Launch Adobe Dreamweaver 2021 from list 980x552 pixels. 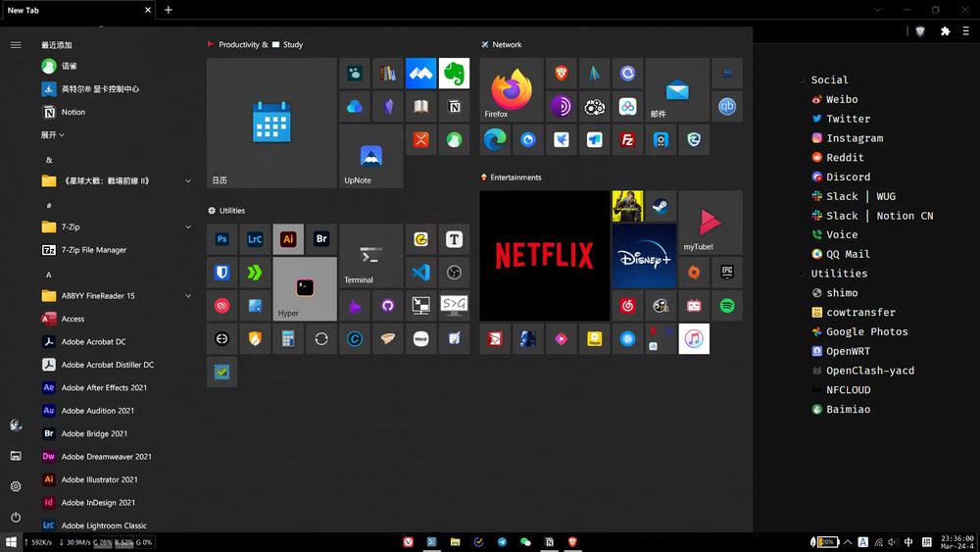(117, 456)
